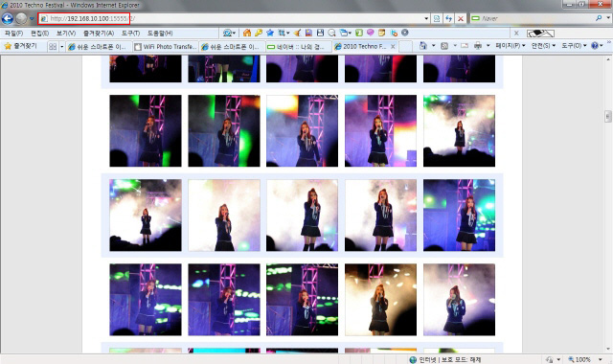Click the pink speech bubble icon
Image resolution: width=613 pixels, height=364 pixels.
point(370,33)
